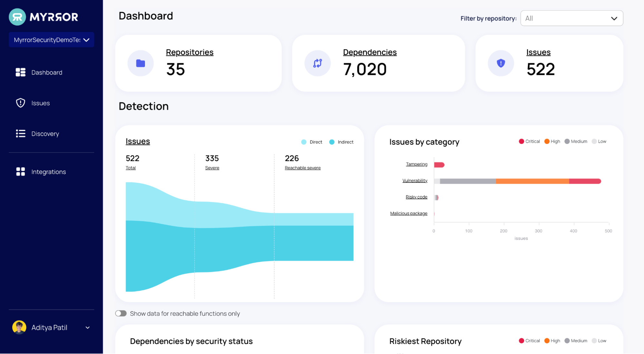Image resolution: width=644 pixels, height=354 pixels.
Task: Toggle High legend in Riskiest Repository
Action: pos(552,341)
